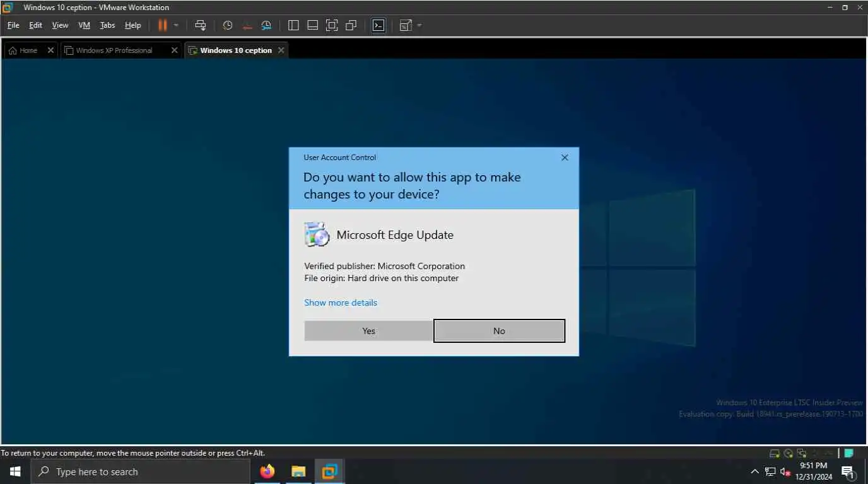
Task: Click the teal message log icon in the status bar
Action: [849, 453]
